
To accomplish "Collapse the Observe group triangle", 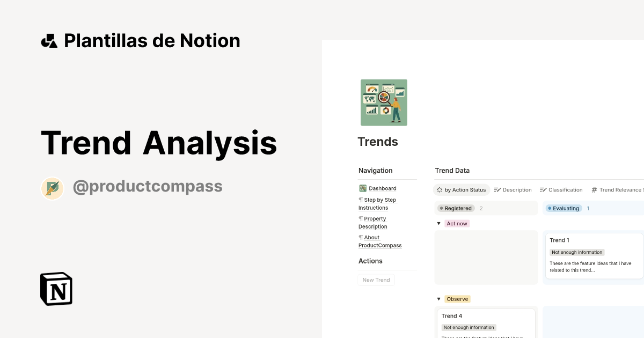I will [x=438, y=299].
